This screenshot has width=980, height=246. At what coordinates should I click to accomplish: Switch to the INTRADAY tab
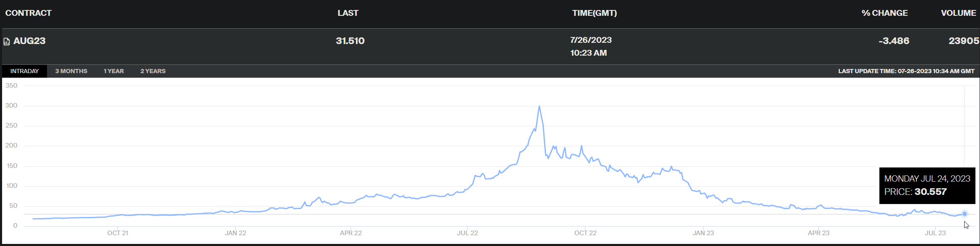25,71
